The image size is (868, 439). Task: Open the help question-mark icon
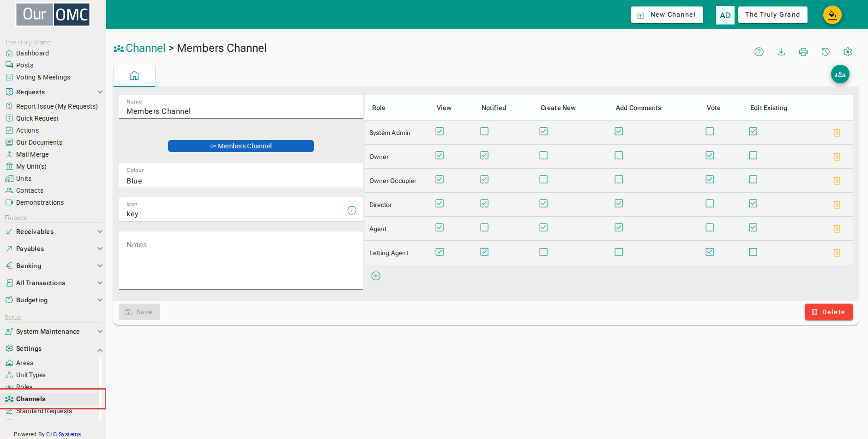click(x=759, y=52)
